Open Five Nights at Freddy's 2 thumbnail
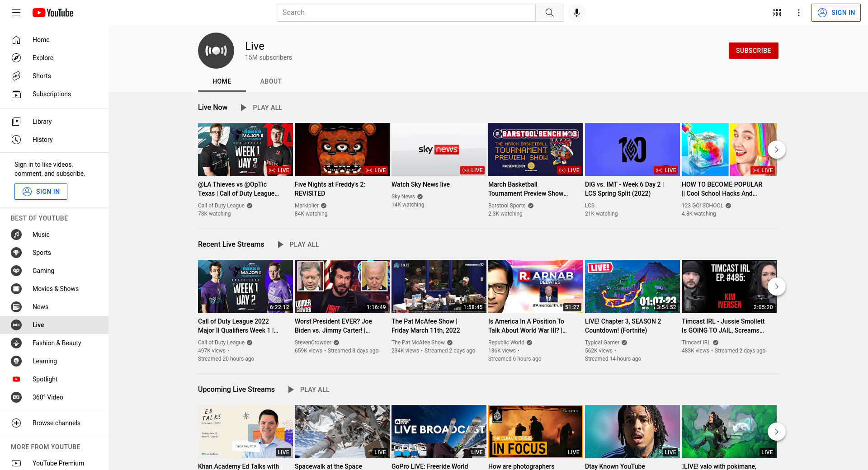 (x=342, y=150)
